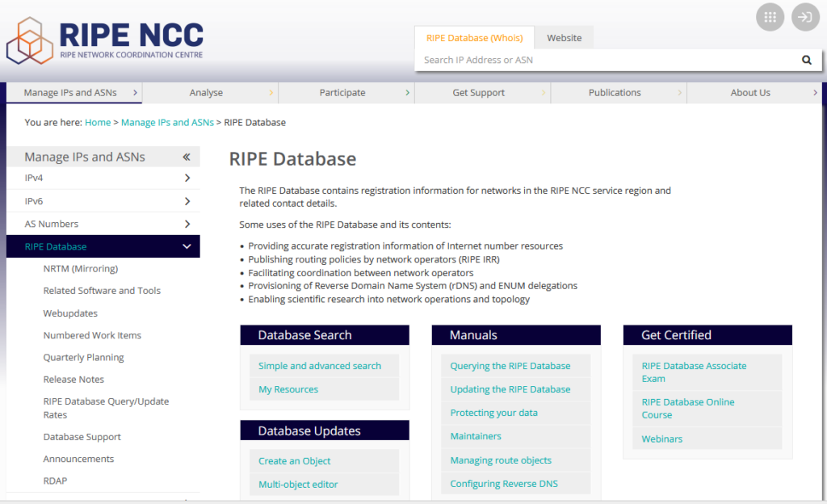The width and height of the screenshot is (827, 504).
Task: Open Maintainers manual link
Action: click(475, 436)
